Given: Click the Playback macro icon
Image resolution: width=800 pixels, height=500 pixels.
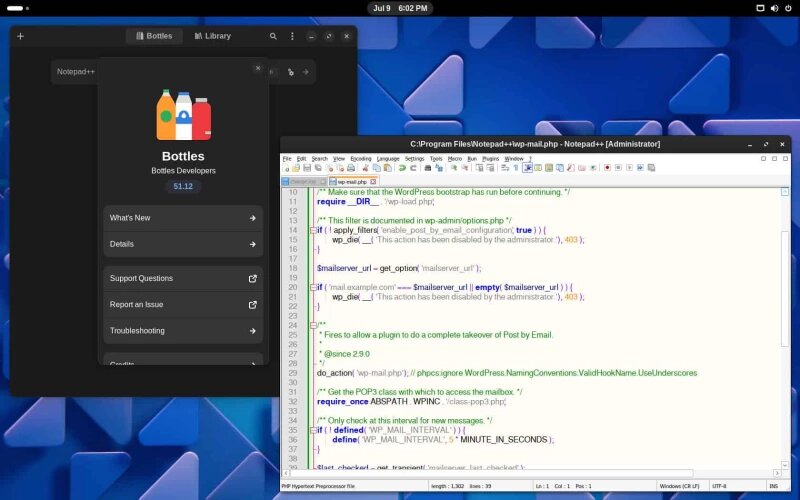Looking at the screenshot, I should pos(630,167).
